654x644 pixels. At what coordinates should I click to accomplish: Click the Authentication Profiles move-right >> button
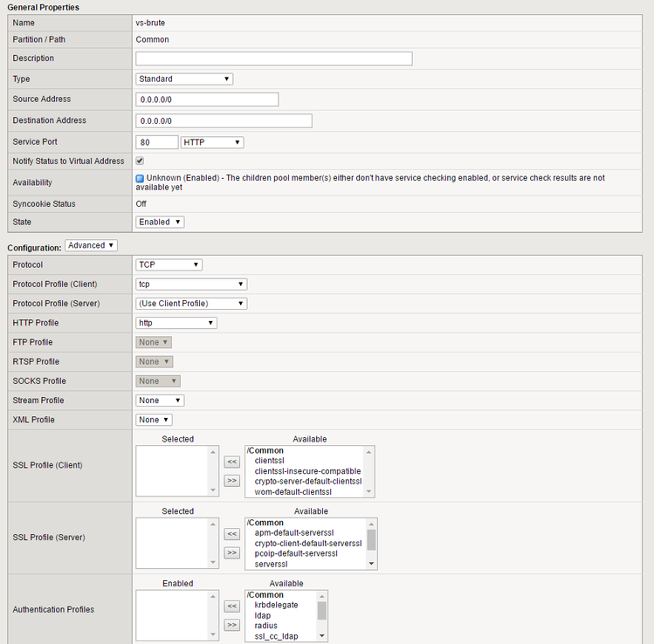[232, 625]
